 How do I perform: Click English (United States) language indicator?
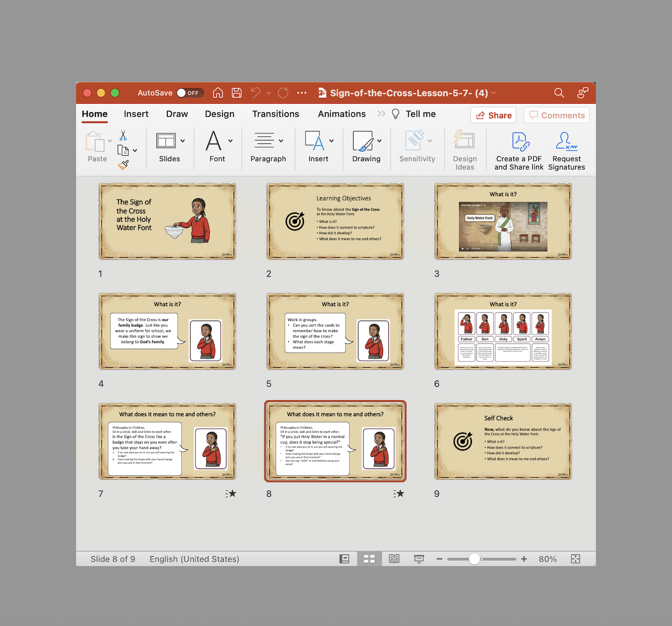tap(194, 559)
